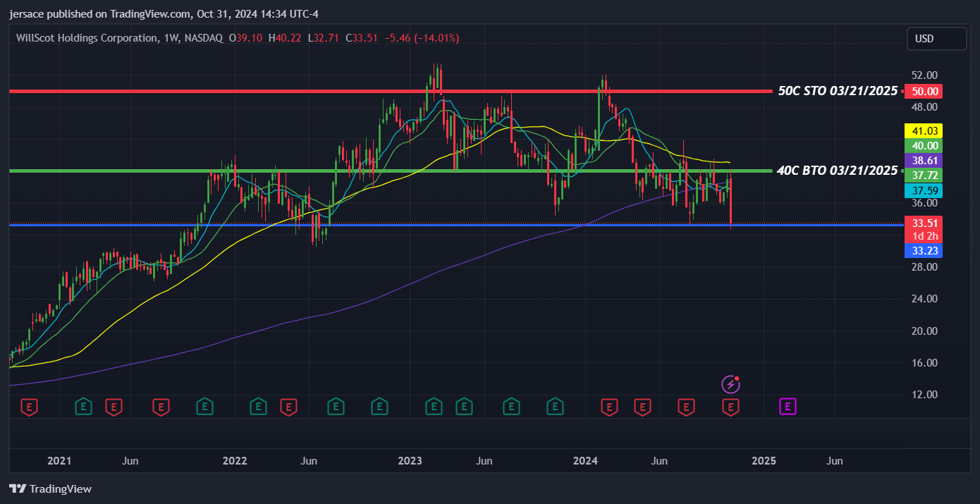Click the 2025 label on the time axis
Viewport: 980px width, 504px height.
764,461
